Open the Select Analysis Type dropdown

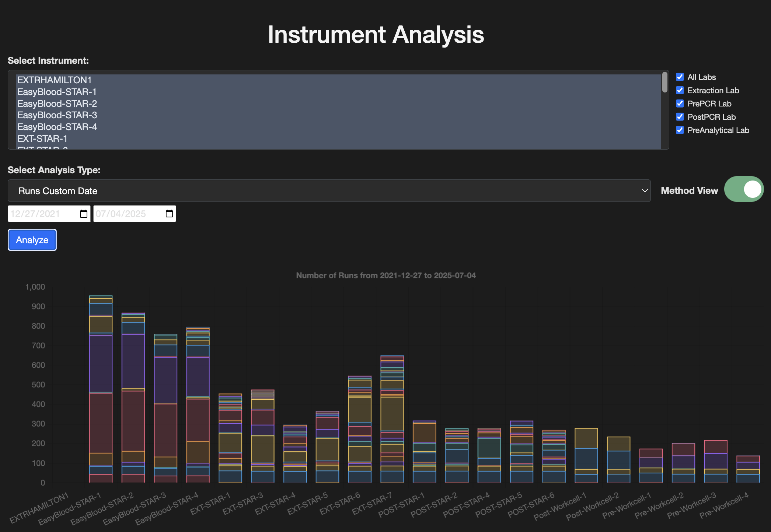644,190
